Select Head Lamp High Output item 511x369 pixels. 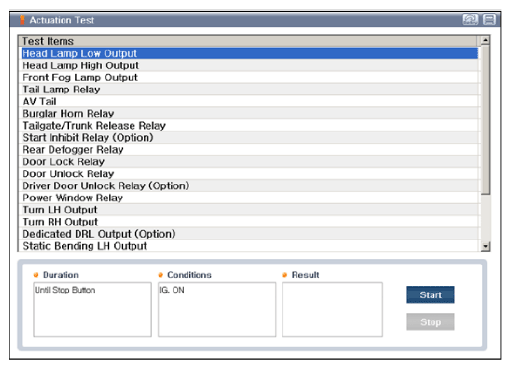coord(249,65)
